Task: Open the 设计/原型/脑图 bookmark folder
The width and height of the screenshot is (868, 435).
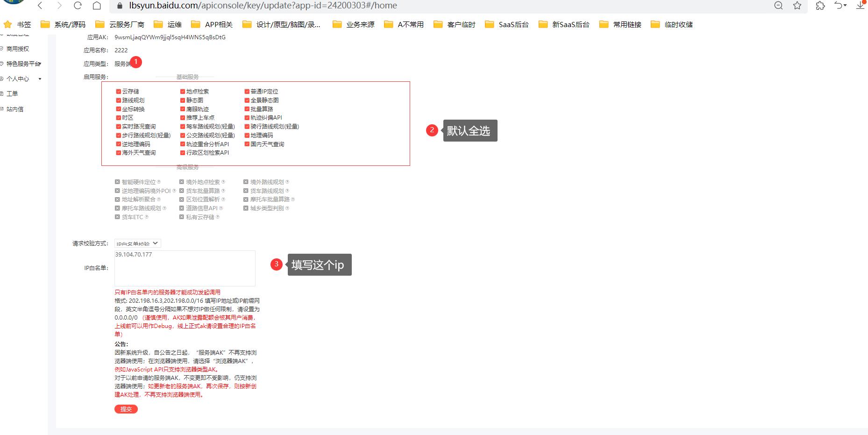Action: click(x=282, y=24)
